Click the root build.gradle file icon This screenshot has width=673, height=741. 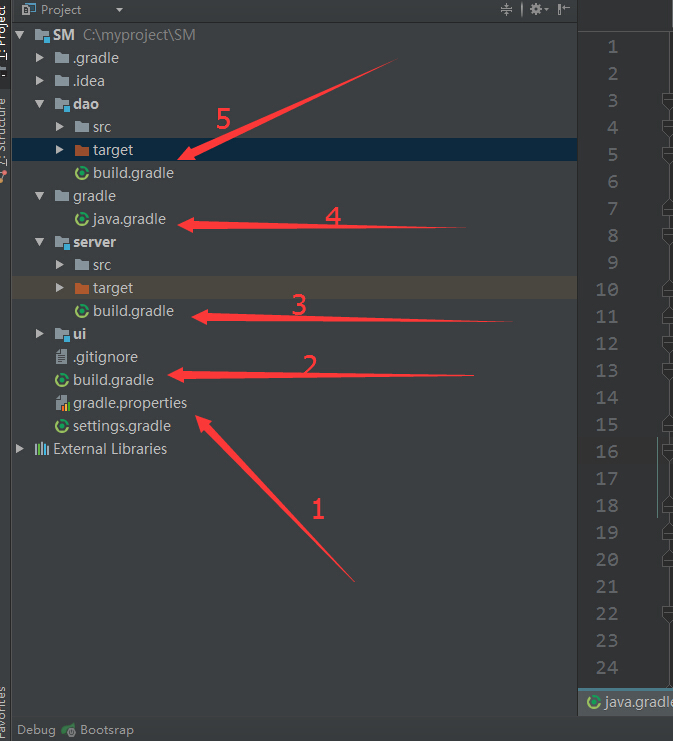pyautogui.click(x=62, y=380)
